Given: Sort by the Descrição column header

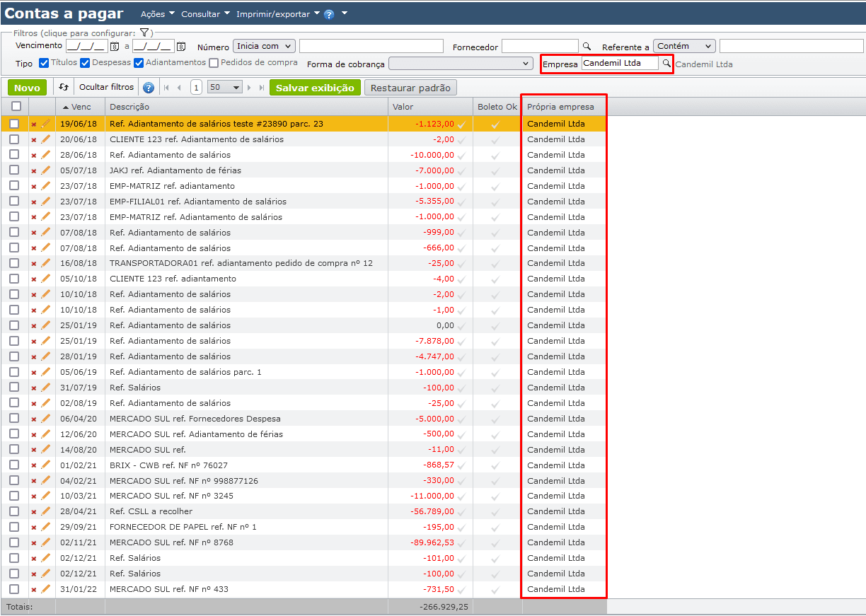Looking at the screenshot, I should coord(246,107).
